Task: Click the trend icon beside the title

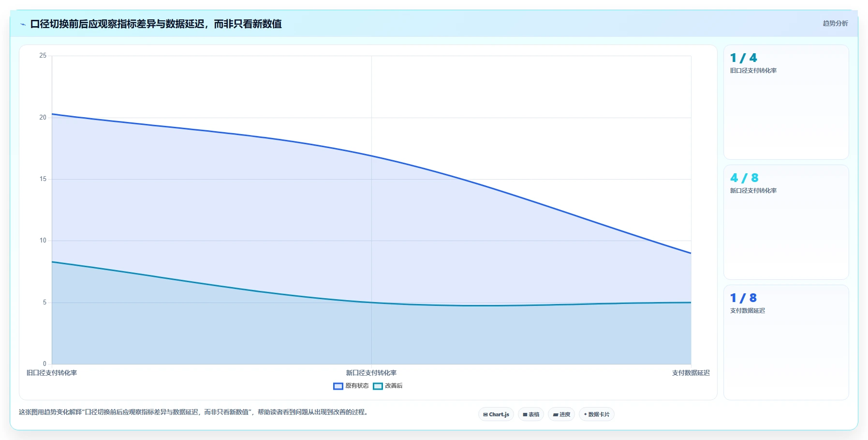Action: tap(23, 24)
